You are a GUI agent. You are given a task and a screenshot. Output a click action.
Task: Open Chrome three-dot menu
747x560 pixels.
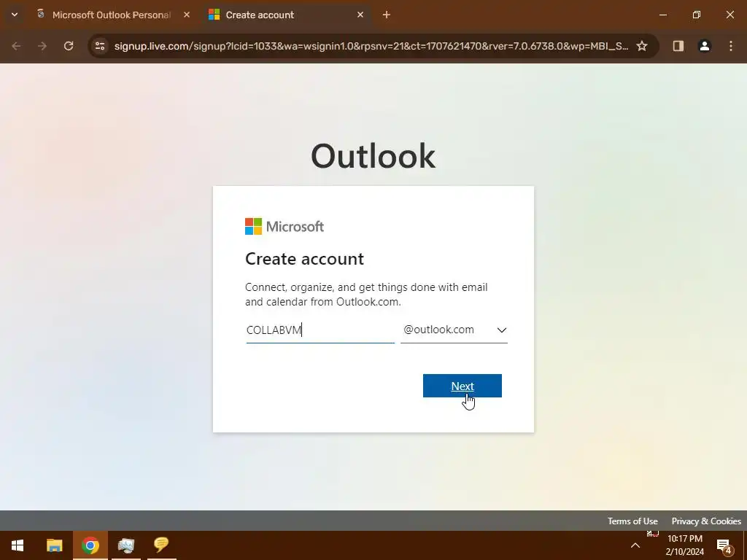pos(731,46)
